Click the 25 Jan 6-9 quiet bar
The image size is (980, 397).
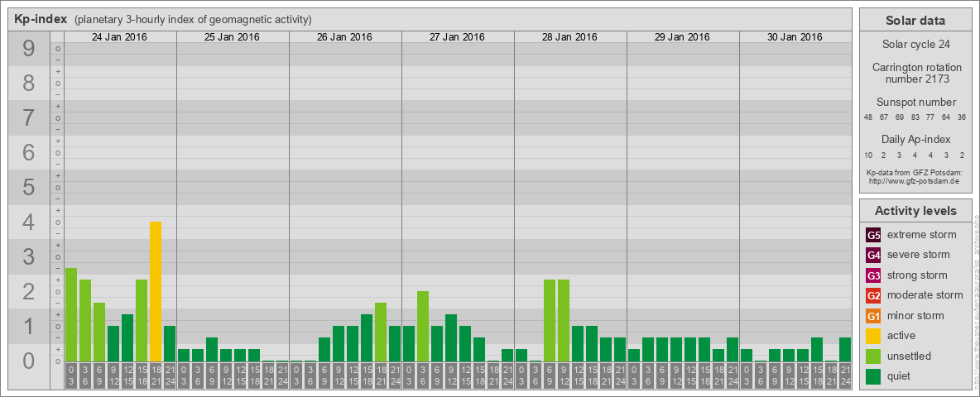pos(212,350)
